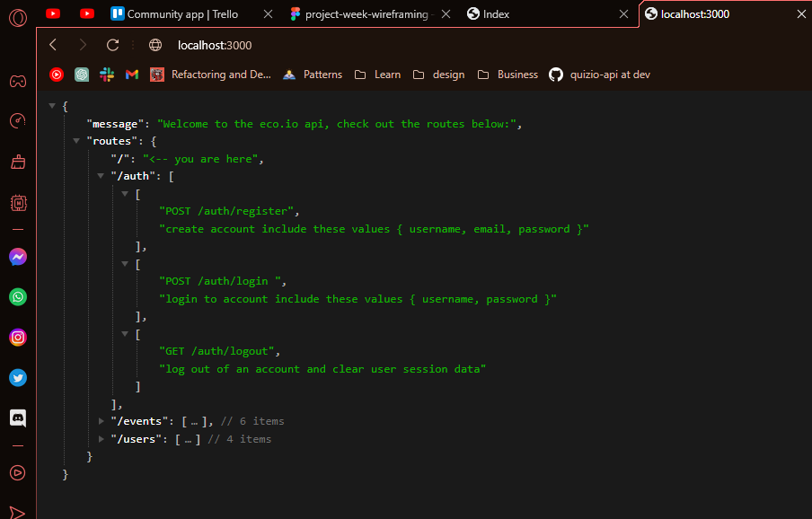812x519 pixels.
Task: Open GX Corner gamepad icon
Action: point(18,81)
